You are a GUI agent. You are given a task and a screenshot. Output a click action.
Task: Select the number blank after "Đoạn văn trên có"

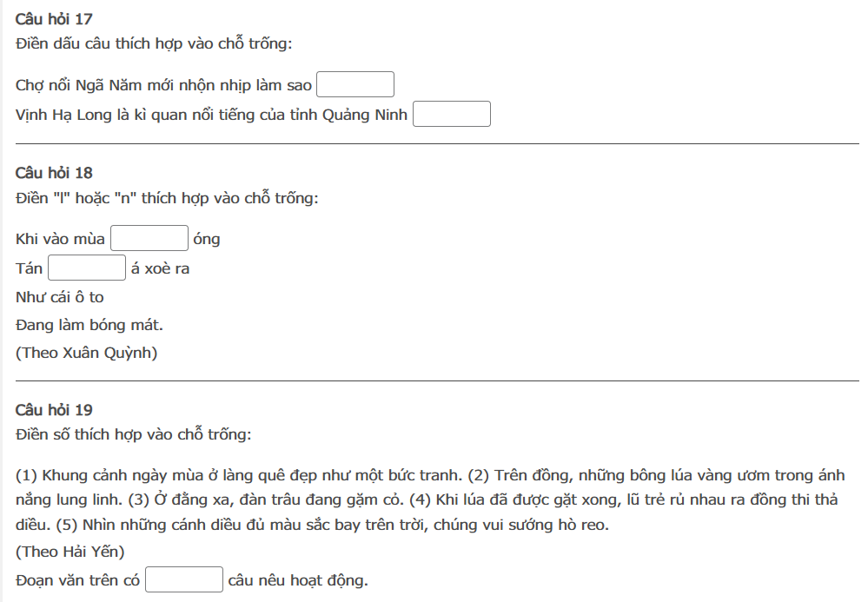184,580
